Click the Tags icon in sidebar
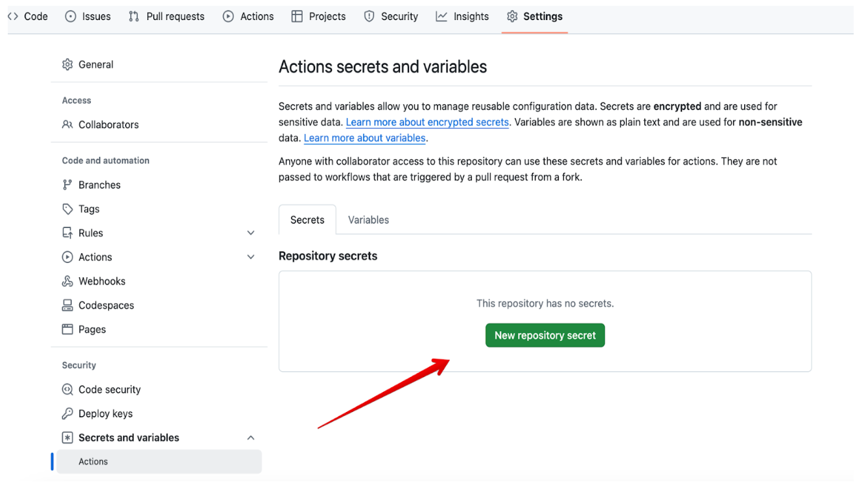The width and height of the screenshot is (866, 504). 67,209
